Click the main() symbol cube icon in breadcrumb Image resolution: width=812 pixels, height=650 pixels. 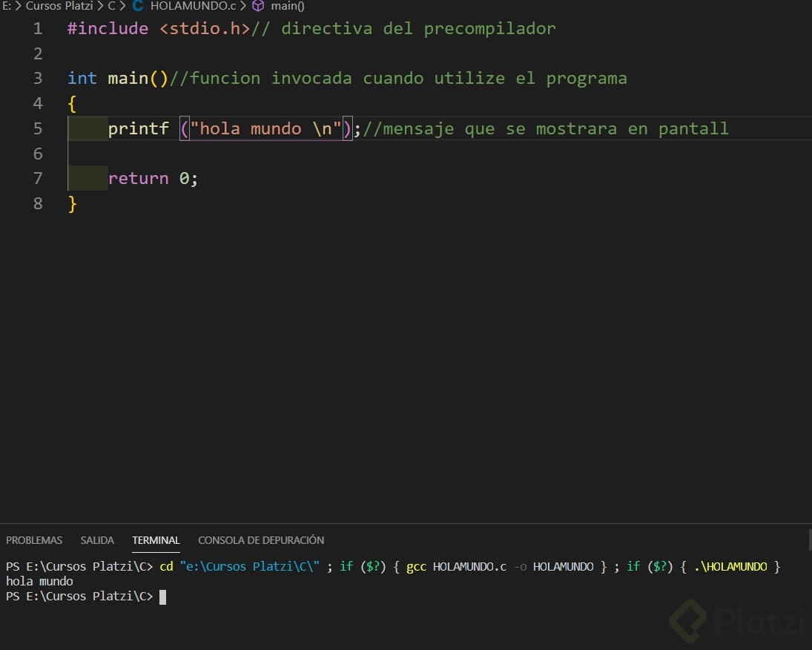click(257, 6)
